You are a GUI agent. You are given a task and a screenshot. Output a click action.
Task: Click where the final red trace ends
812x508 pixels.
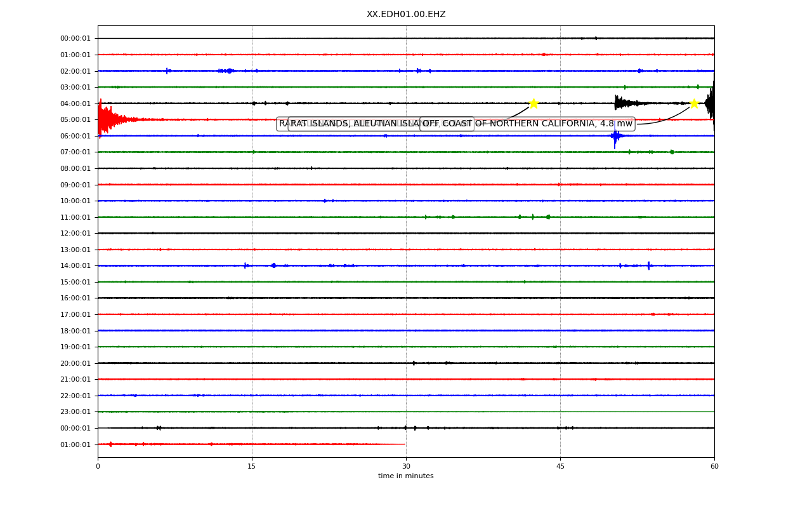pos(405,444)
